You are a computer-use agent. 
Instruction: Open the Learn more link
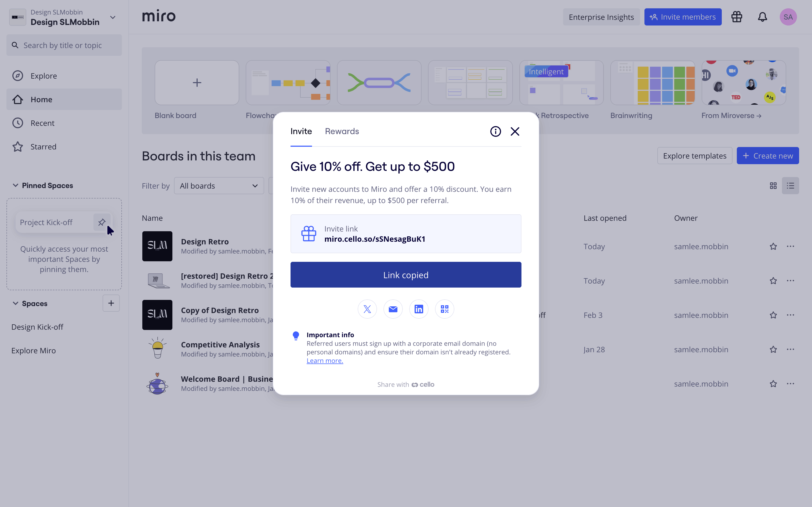coord(324,361)
